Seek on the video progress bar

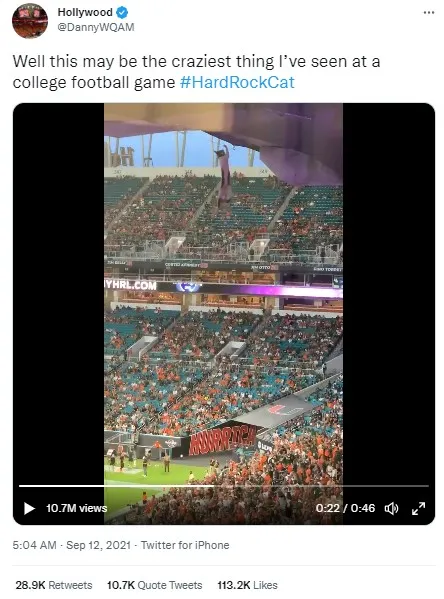[x=224, y=486]
